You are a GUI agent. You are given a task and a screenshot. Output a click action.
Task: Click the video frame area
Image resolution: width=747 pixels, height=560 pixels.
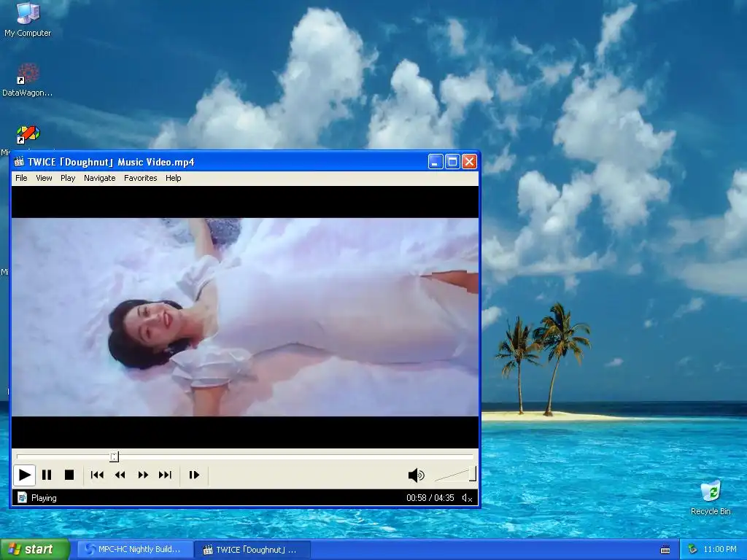pos(245,317)
